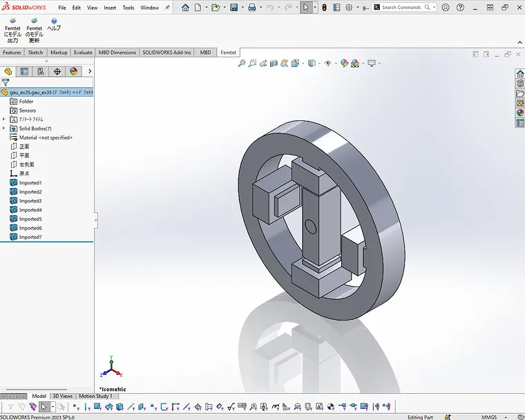Click the Zoom to Fit icon
Screen dimensions: 525x420
pos(241,64)
